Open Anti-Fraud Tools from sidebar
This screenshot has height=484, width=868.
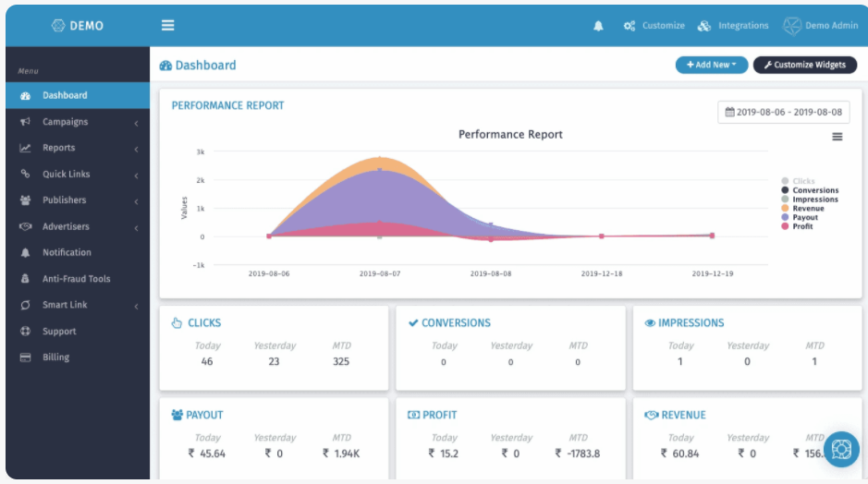point(76,279)
